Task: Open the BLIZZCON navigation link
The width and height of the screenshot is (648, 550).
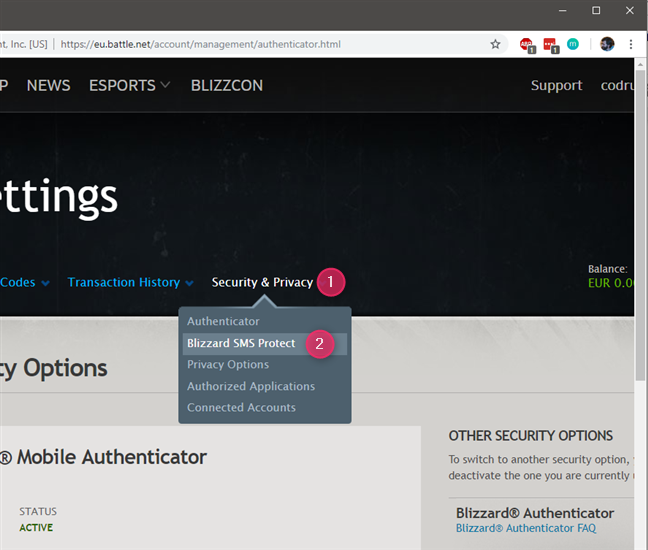Action: pos(227,86)
